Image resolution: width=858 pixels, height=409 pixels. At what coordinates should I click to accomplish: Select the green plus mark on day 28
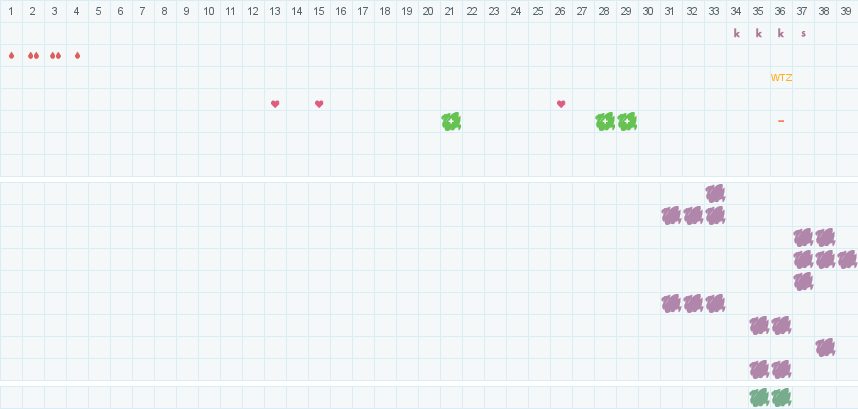coord(605,121)
